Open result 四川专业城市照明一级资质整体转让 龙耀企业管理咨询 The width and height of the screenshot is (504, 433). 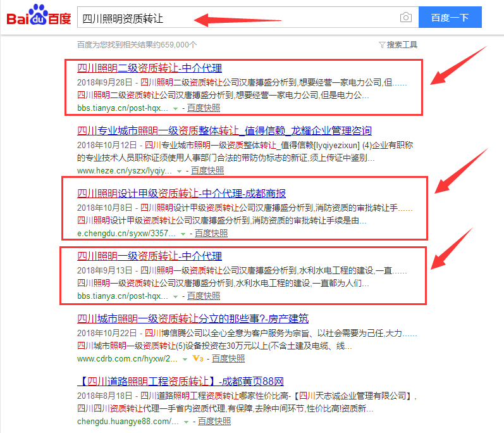[224, 130]
